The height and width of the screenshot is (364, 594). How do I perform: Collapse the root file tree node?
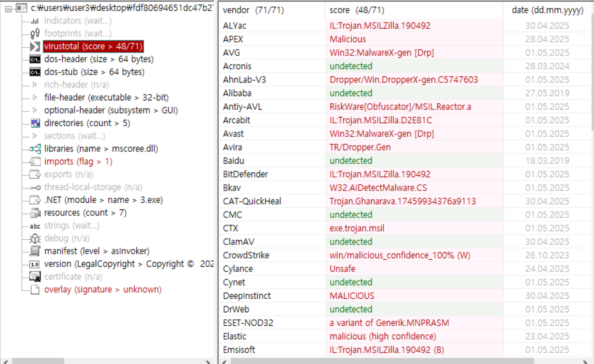[x=8, y=8]
